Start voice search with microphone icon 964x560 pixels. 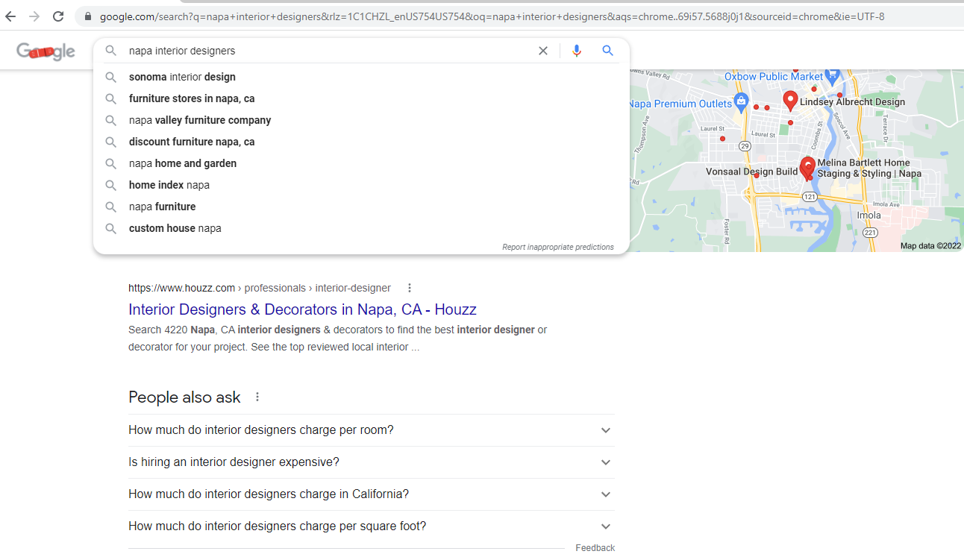tap(576, 51)
